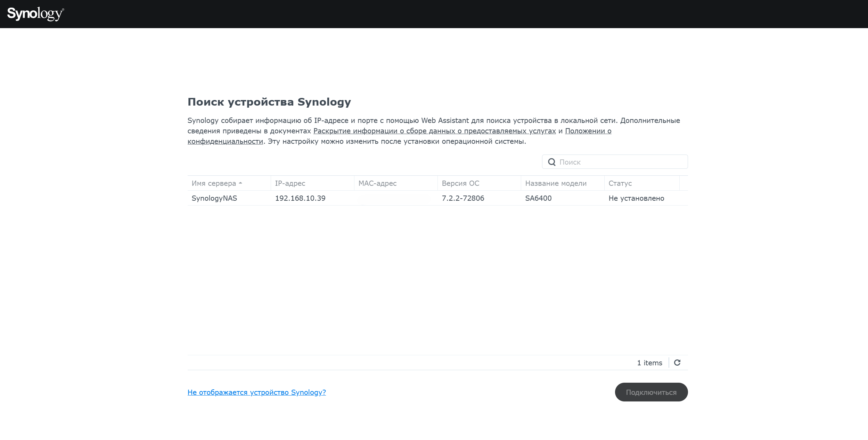Click the SA6400 model cell
Image resolution: width=868 pixels, height=440 pixels.
[x=538, y=198]
